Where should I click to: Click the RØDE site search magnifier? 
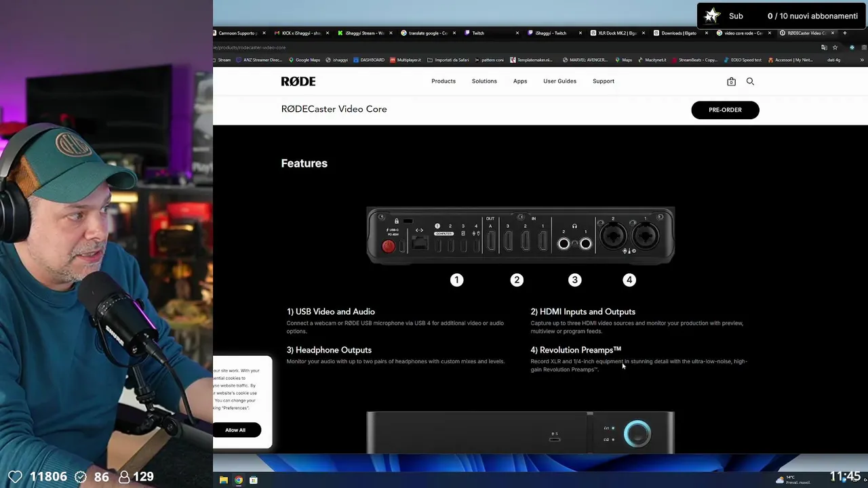tap(750, 81)
